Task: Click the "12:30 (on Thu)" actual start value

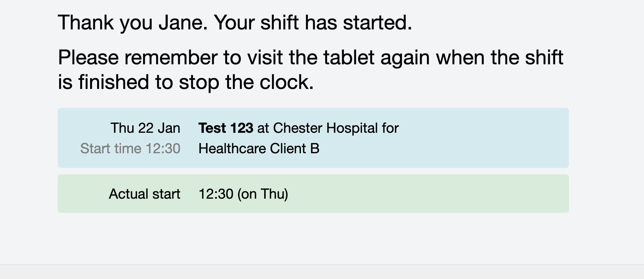Action: [243, 194]
